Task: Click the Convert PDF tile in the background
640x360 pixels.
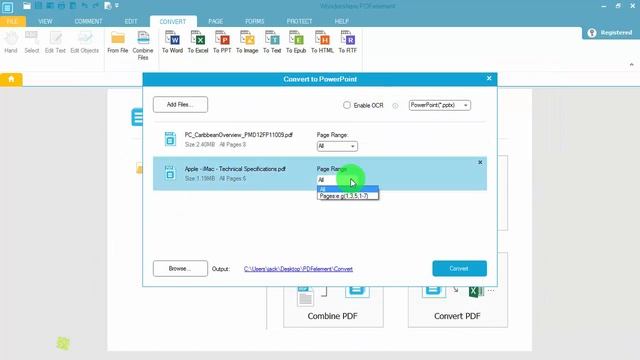Action: pyautogui.click(x=458, y=306)
